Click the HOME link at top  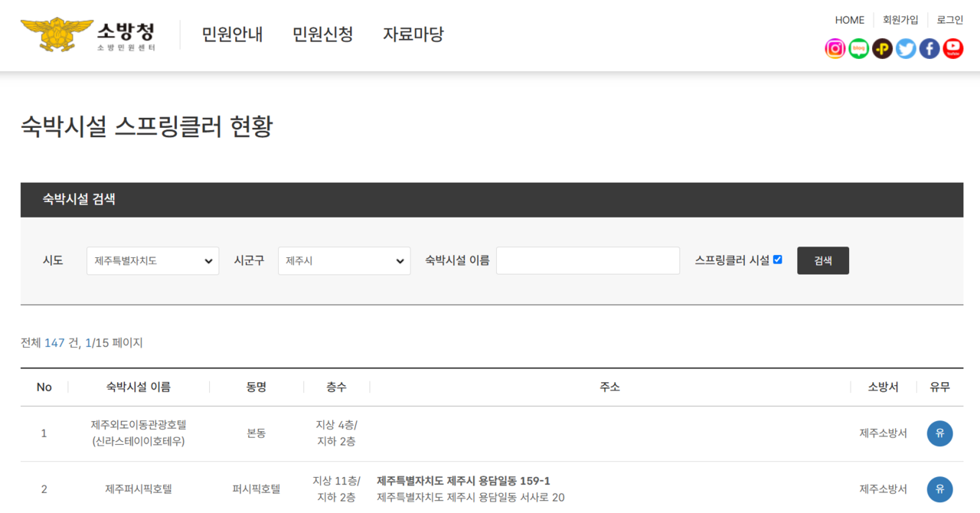tap(849, 20)
